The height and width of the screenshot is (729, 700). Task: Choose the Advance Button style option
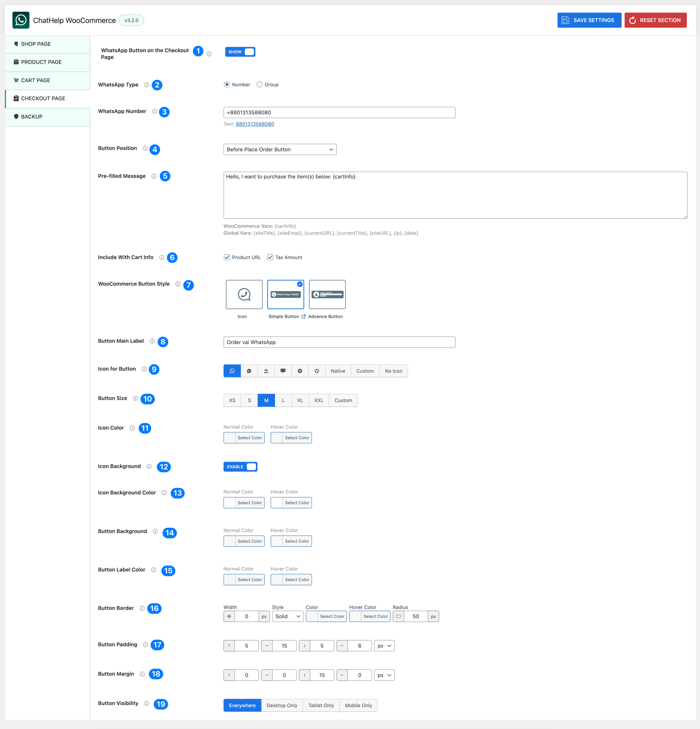coord(327,294)
